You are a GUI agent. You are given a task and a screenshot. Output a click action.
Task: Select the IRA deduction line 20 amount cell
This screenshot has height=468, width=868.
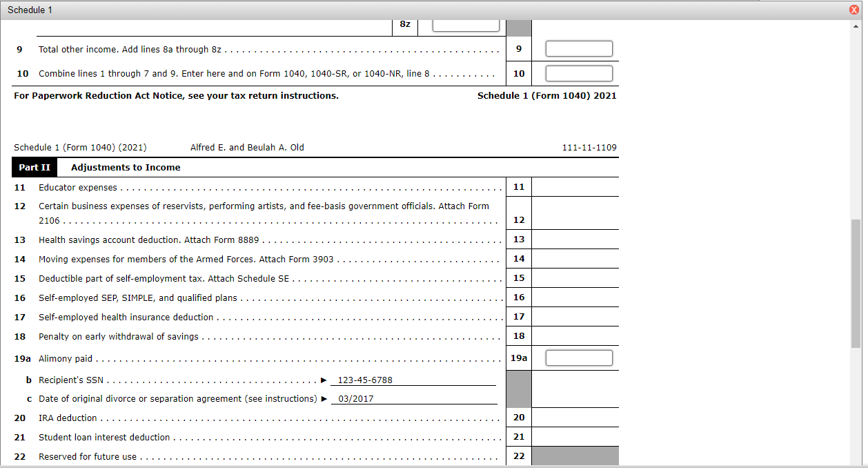[575, 417]
